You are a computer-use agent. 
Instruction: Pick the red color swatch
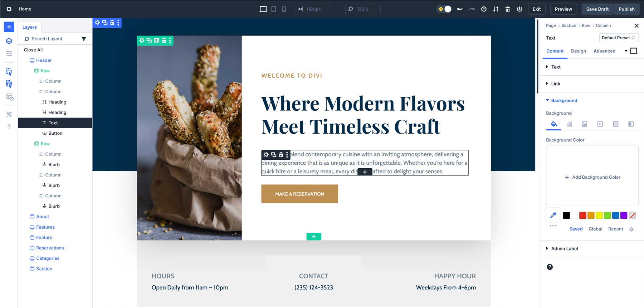click(582, 215)
